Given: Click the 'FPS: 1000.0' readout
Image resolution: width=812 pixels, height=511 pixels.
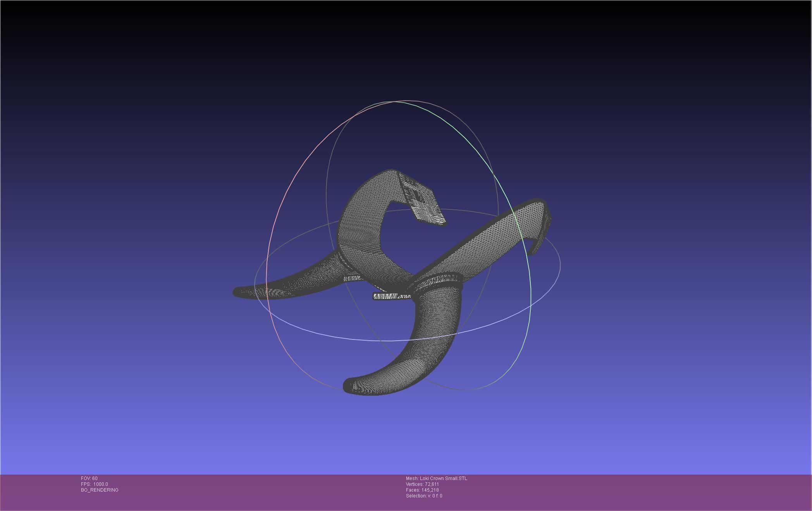Looking at the screenshot, I should coord(95,484).
